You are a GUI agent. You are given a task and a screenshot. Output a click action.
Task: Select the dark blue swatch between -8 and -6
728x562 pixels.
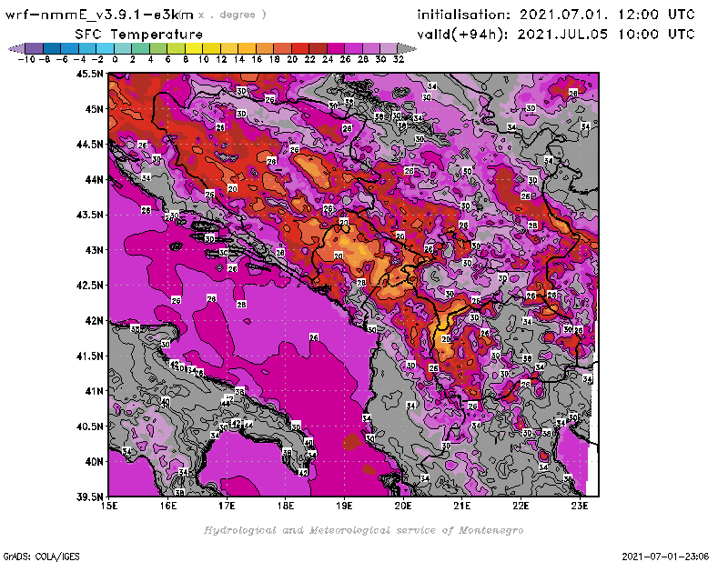pos(52,49)
